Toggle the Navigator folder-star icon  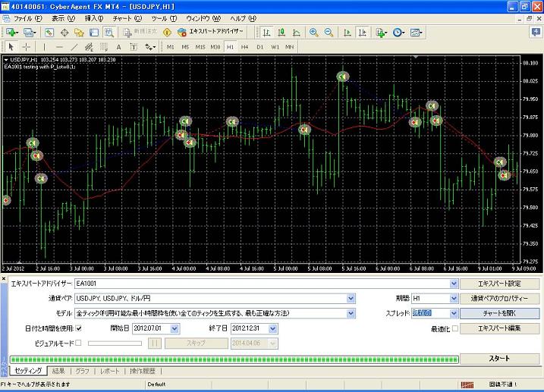coord(79,33)
